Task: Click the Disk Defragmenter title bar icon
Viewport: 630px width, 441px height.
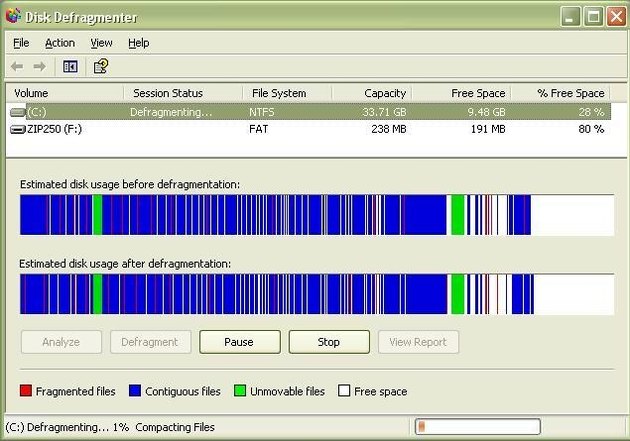Action: coord(13,16)
